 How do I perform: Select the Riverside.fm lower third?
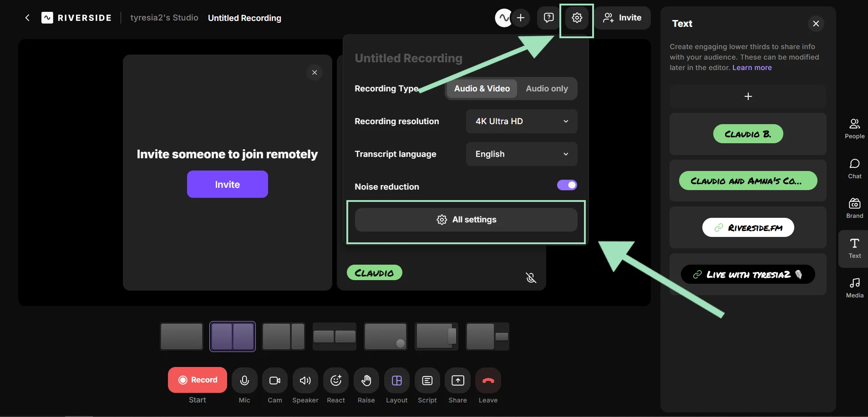click(748, 227)
